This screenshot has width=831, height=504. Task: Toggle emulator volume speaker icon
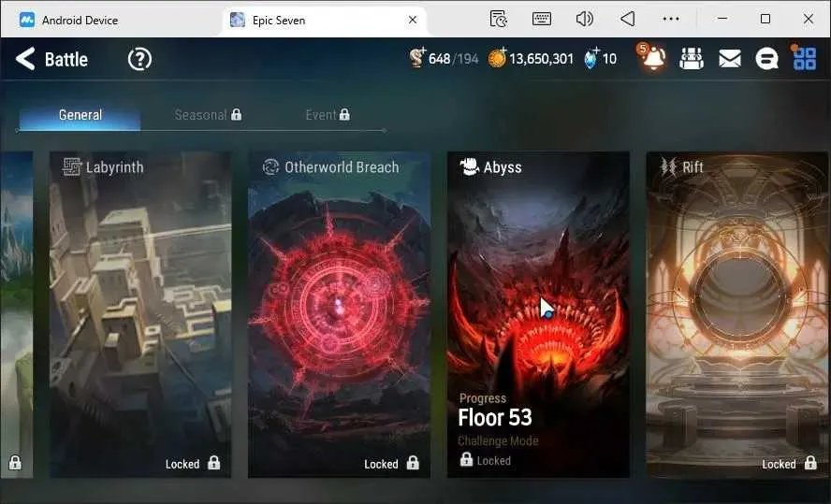[584, 20]
